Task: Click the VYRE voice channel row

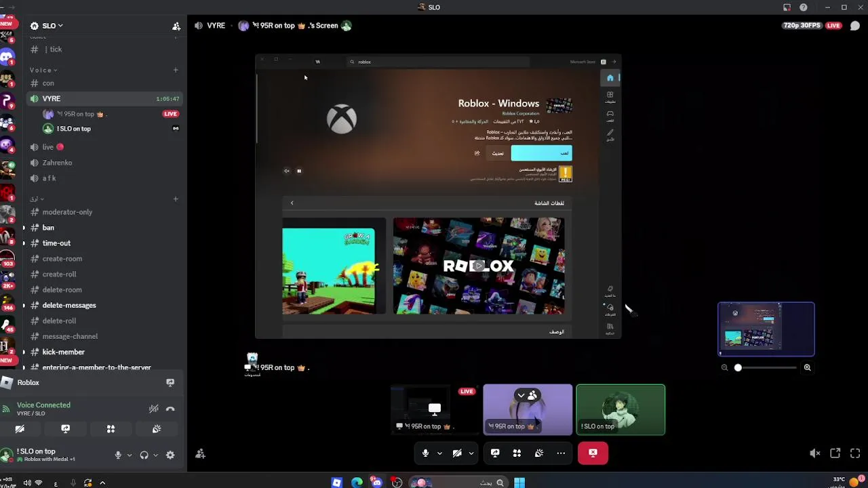Action: (104, 99)
